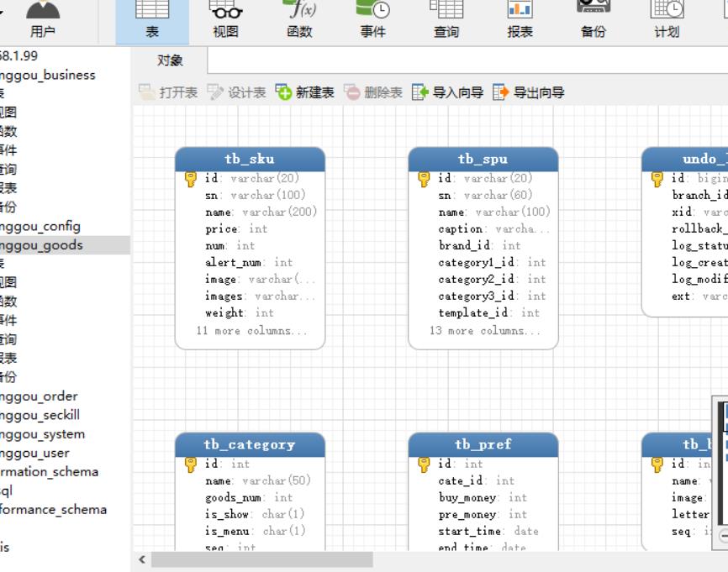Click 'buy_money: int' field in tb_pref
This screenshot has height=572, width=728.
483,498
